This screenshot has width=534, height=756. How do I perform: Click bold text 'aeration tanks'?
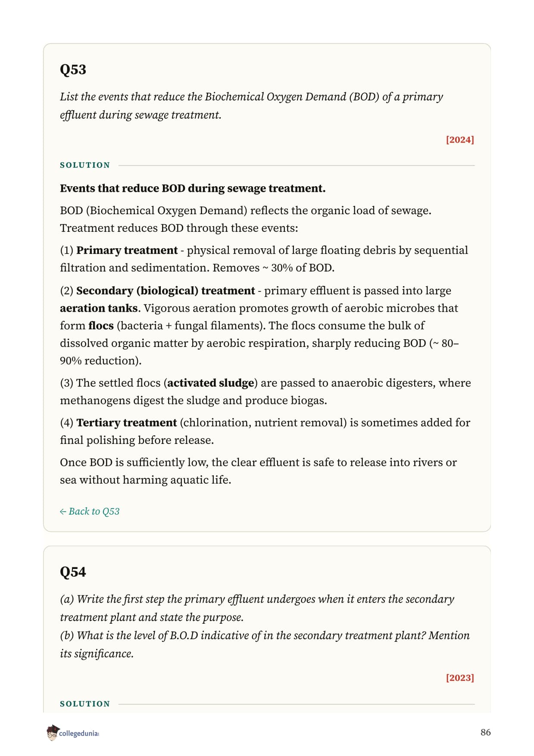99,308
